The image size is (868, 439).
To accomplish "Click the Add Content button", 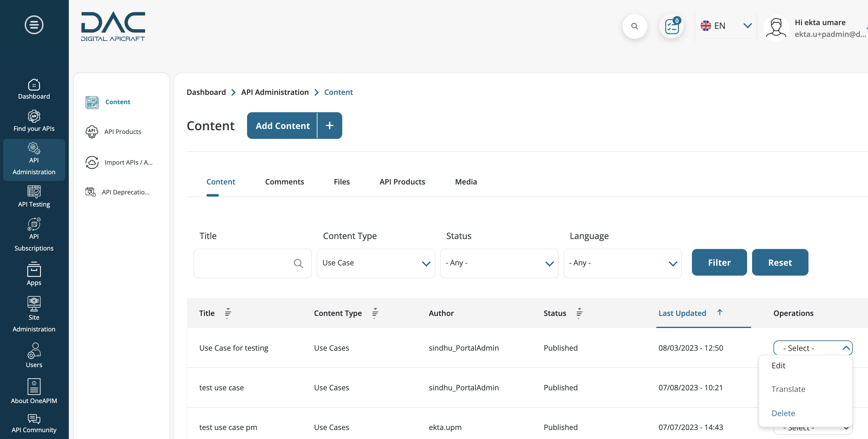I will pos(283,125).
